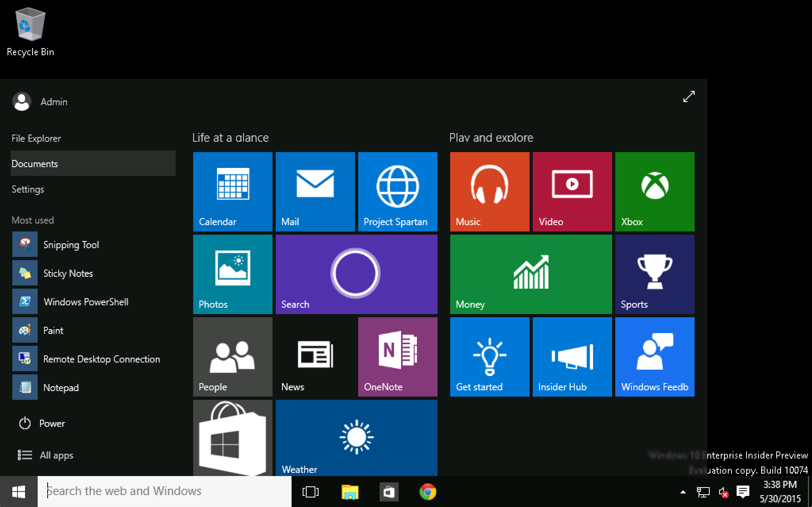This screenshot has width=812, height=507.
Task: Open the Snipping Tool
Action: click(x=71, y=245)
